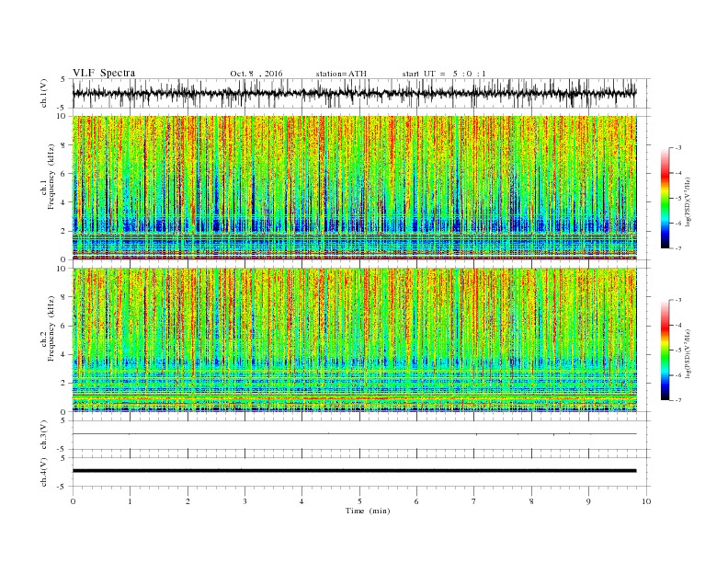The width and height of the screenshot is (728, 563).
Task: Click the ch.1 colorbar '-7' tick label
Action: (x=677, y=248)
